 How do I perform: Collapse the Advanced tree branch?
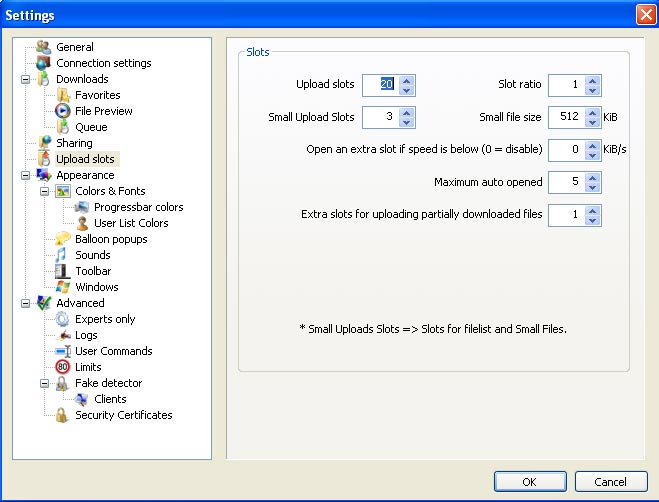26,303
